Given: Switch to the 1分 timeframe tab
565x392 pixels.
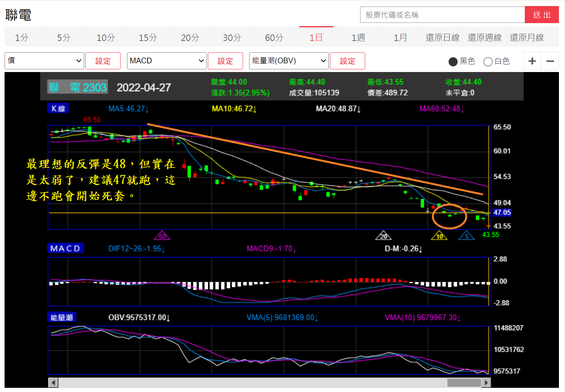Looking at the screenshot, I should point(22,38).
